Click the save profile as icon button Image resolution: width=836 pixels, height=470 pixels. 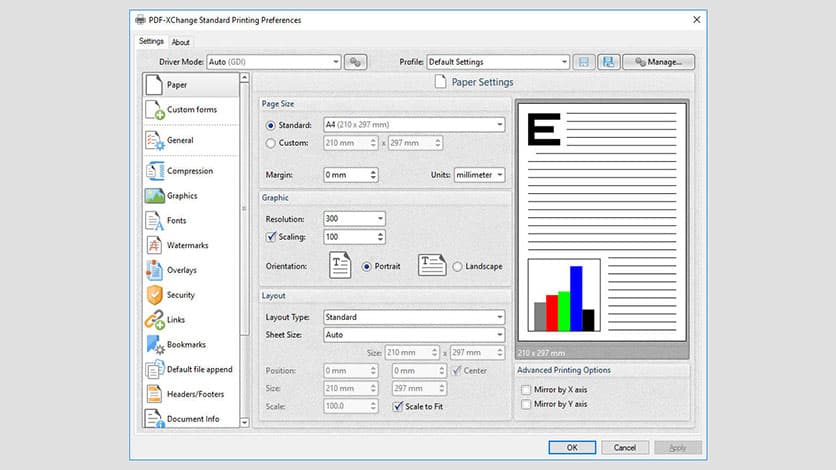tap(608, 62)
